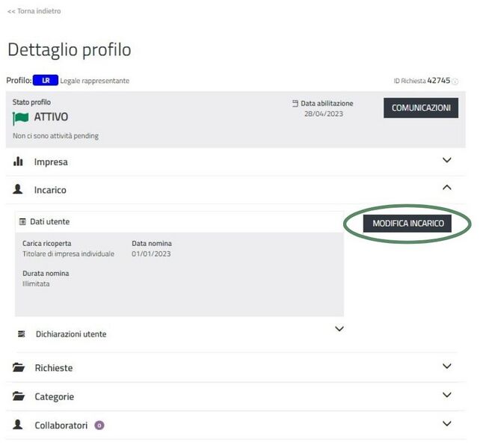Expand the Categorie section chevron

point(447,395)
